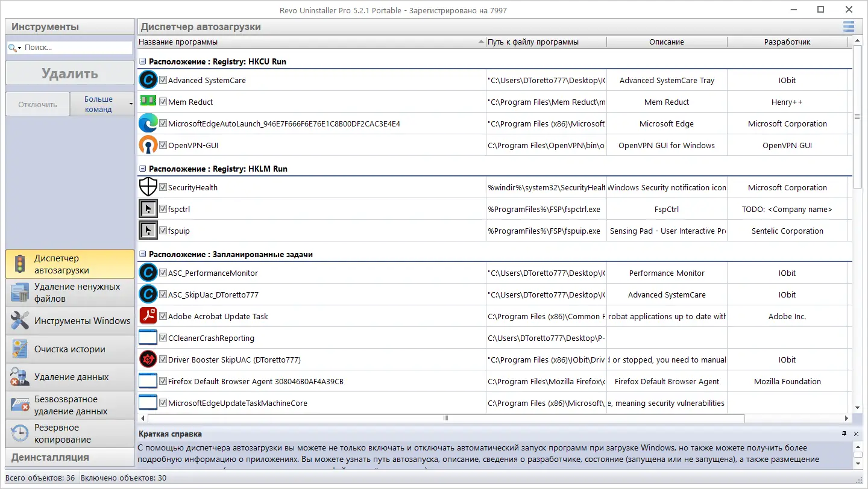Toggle the Adobe Acrobat Update Task checkbox
Viewport: 868px width, 489px height.
(163, 316)
